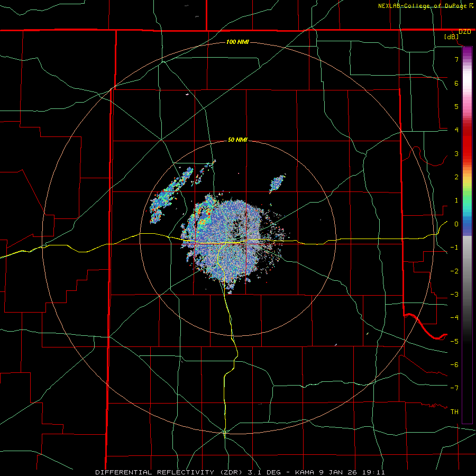
Task: Click the 2 value on color scale
Action: pyautogui.click(x=456, y=177)
